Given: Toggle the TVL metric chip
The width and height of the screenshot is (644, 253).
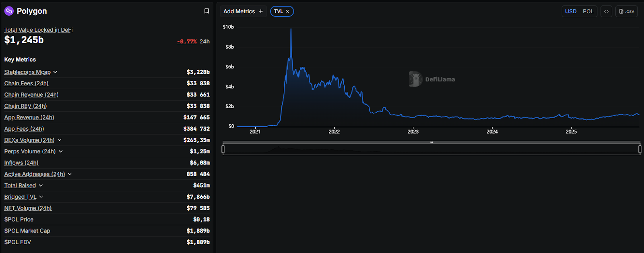Looking at the screenshot, I should coord(278,11).
